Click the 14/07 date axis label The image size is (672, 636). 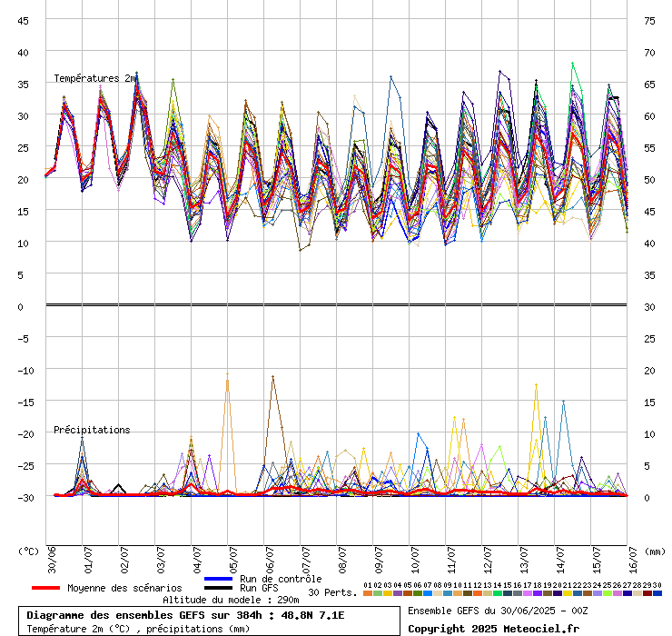pyautogui.click(x=560, y=560)
